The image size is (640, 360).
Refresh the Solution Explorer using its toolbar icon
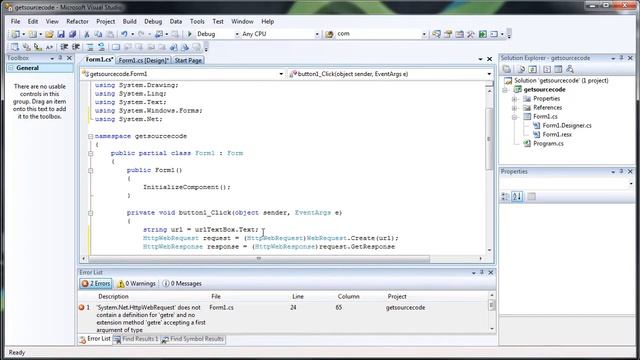532,69
